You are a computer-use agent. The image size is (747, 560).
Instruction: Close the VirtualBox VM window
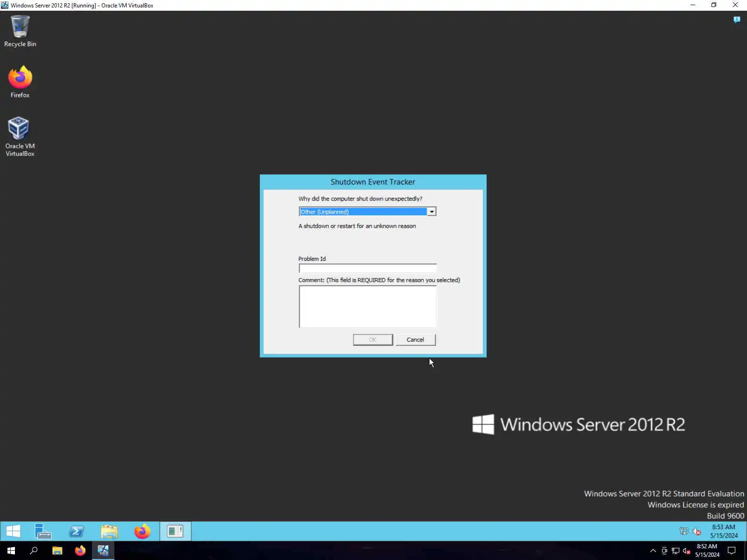click(735, 5)
